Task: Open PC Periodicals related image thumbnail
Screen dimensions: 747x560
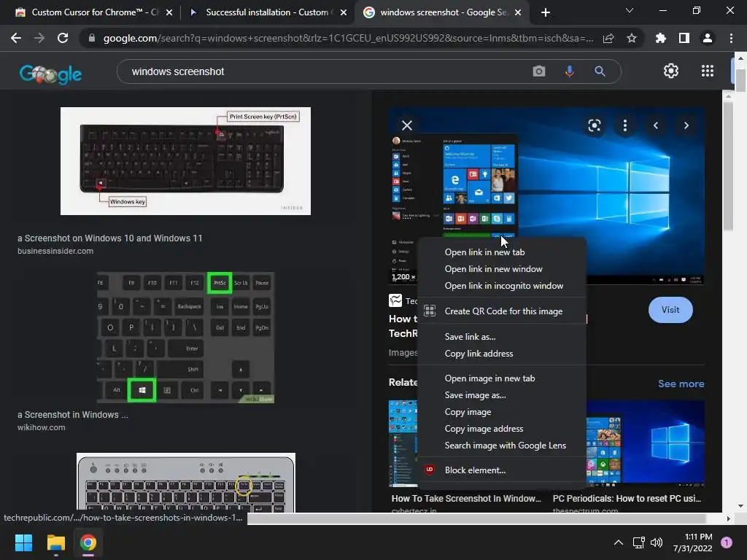Action: (645, 444)
